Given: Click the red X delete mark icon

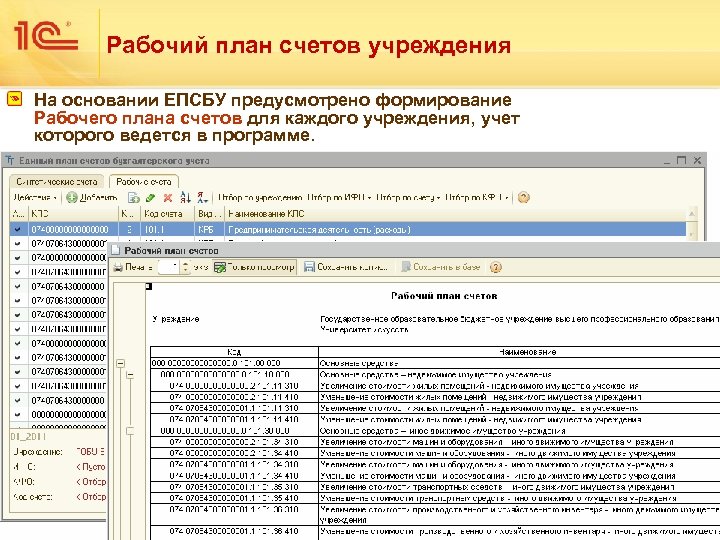Looking at the screenshot, I should point(168,198).
